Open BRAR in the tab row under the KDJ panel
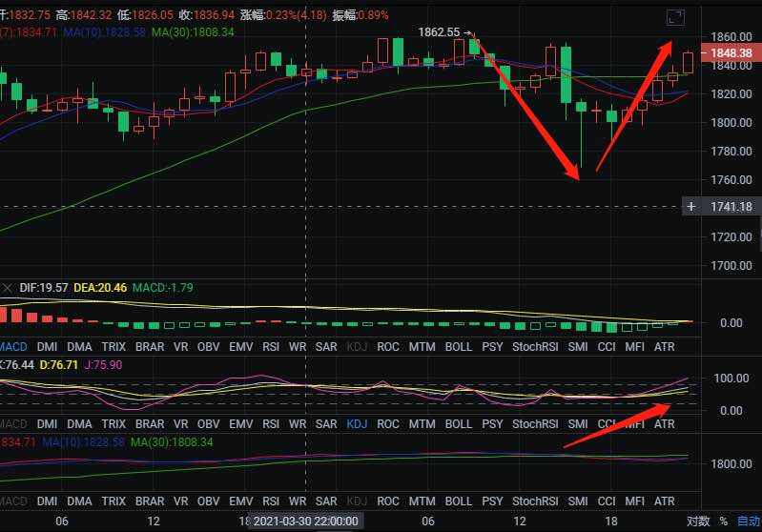The image size is (762, 532). pyautogui.click(x=150, y=424)
